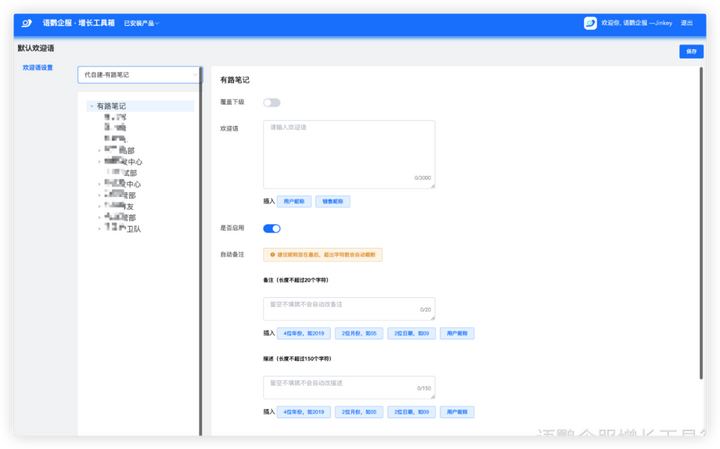Open the 已安装产品 dropdown menu
This screenshot has width=720, height=449.
tap(141, 23)
